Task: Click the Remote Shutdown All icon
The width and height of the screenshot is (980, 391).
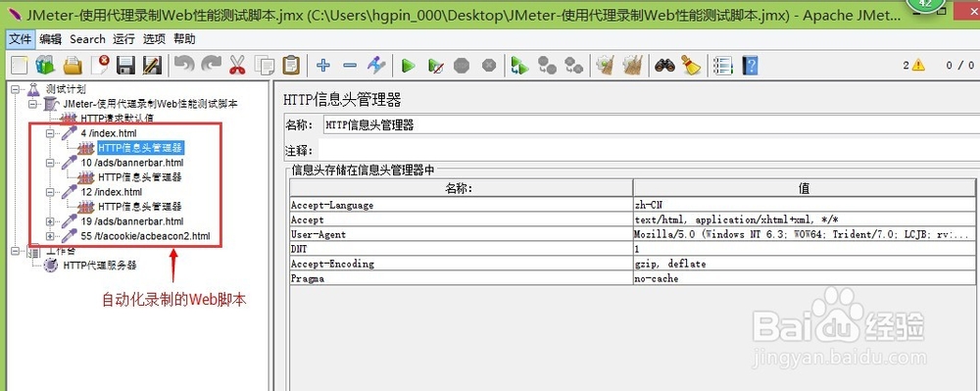Action: pos(573,65)
